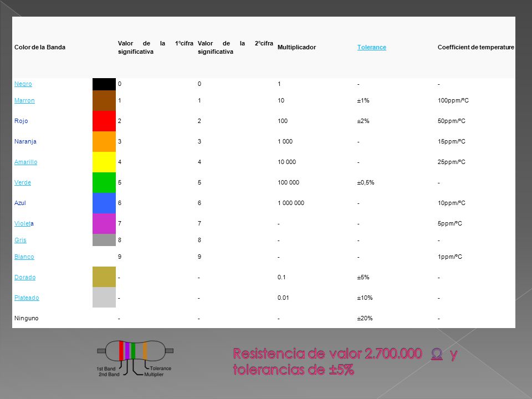This screenshot has height=399, width=532.
Task: Open the Violeta link
Action: tap(24, 223)
